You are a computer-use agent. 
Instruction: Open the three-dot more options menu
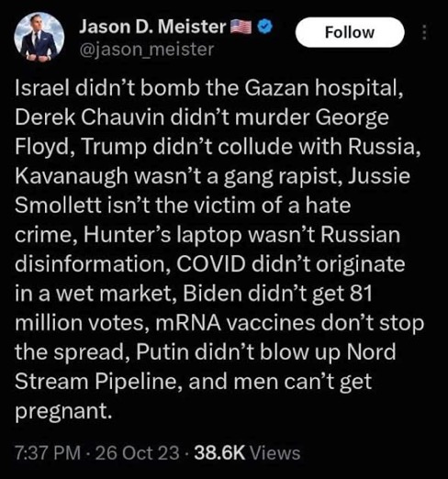(x=424, y=32)
